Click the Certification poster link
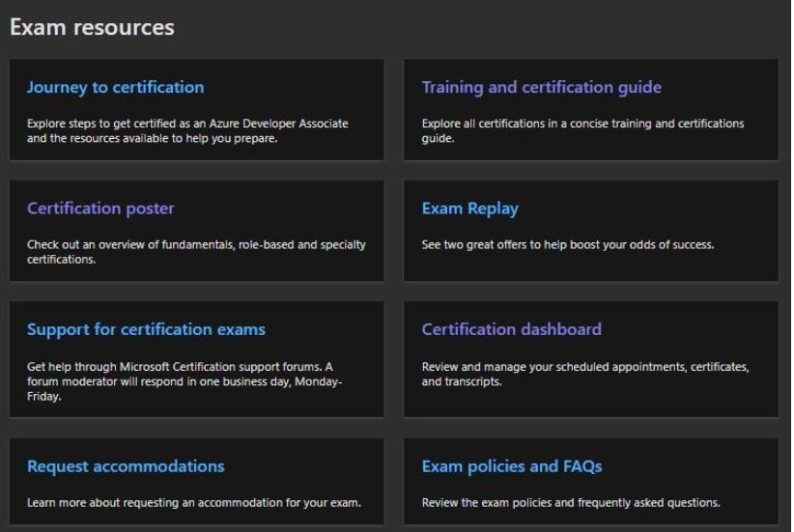Viewport: 794px width, 532px height. 100,209
